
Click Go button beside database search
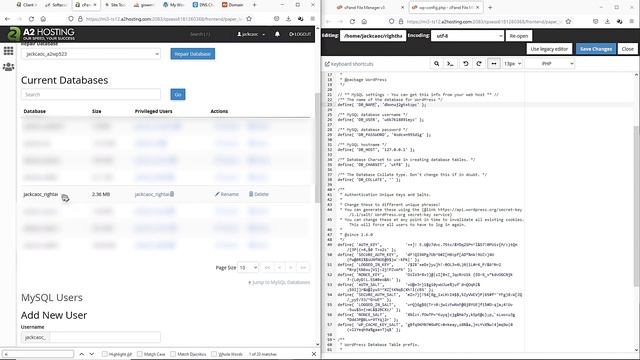(x=178, y=94)
